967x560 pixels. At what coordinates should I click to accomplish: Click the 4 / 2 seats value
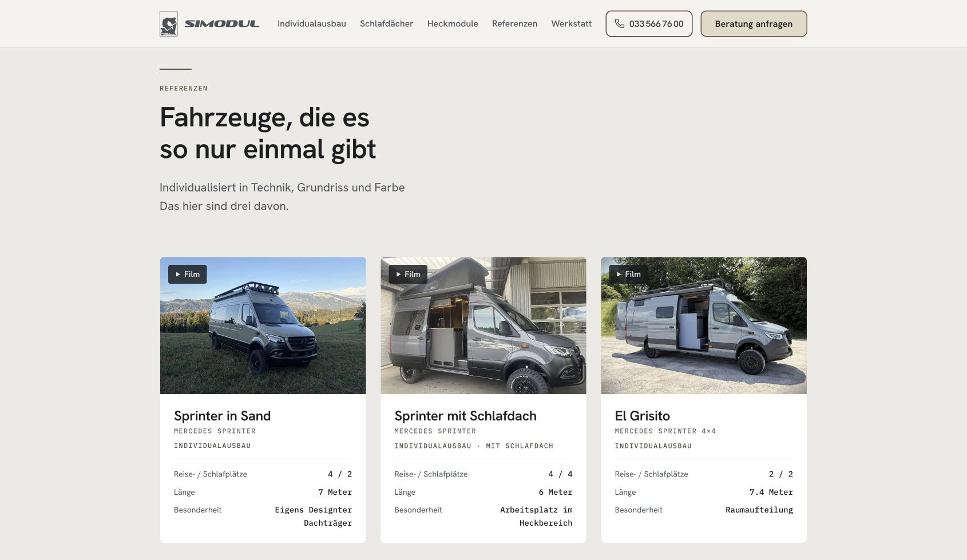(340, 474)
